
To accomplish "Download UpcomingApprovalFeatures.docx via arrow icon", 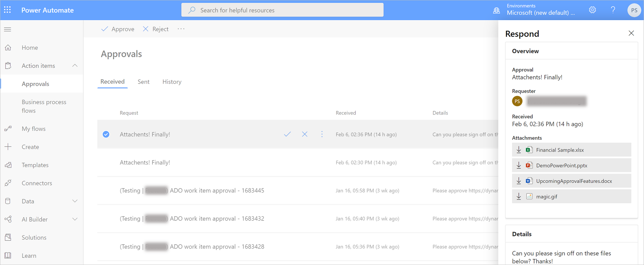I will click(519, 181).
